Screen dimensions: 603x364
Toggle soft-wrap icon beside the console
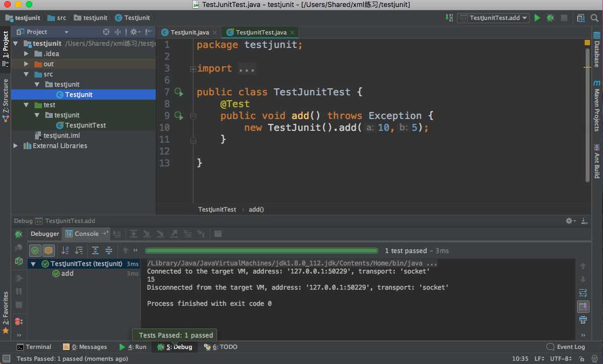point(583,293)
